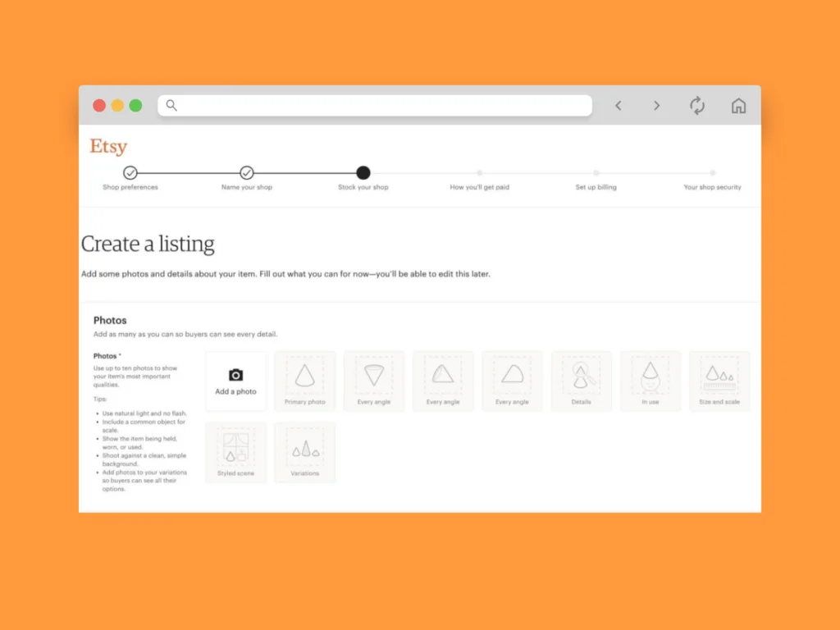Pick the Size and scale photo slot

pyautogui.click(x=719, y=379)
